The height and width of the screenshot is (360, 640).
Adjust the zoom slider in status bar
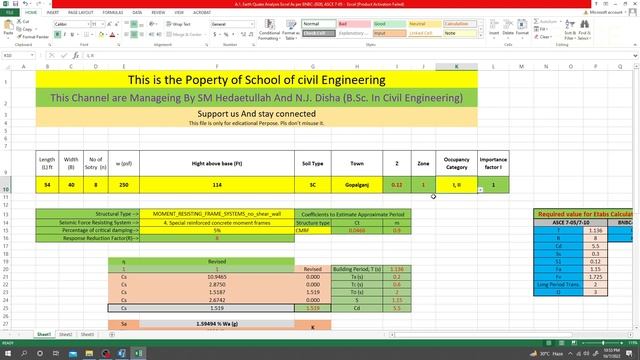(x=603, y=343)
